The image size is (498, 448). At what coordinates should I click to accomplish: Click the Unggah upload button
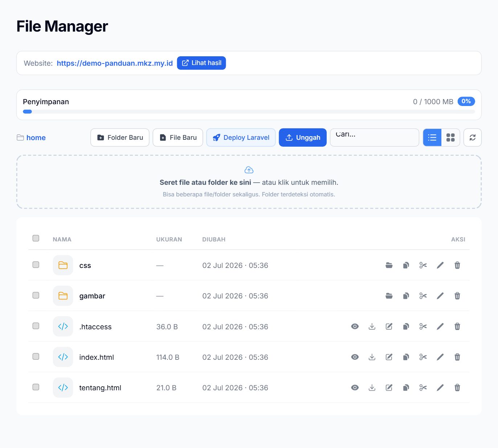(303, 138)
